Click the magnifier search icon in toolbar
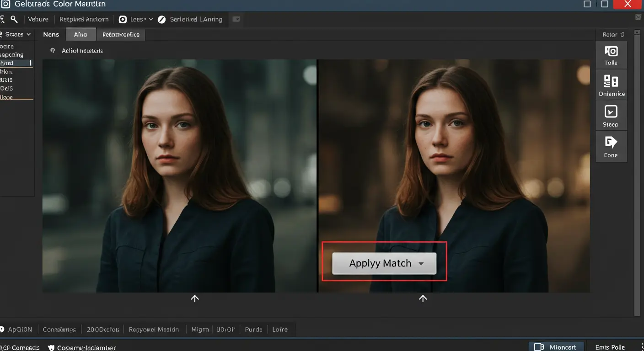 [14, 19]
